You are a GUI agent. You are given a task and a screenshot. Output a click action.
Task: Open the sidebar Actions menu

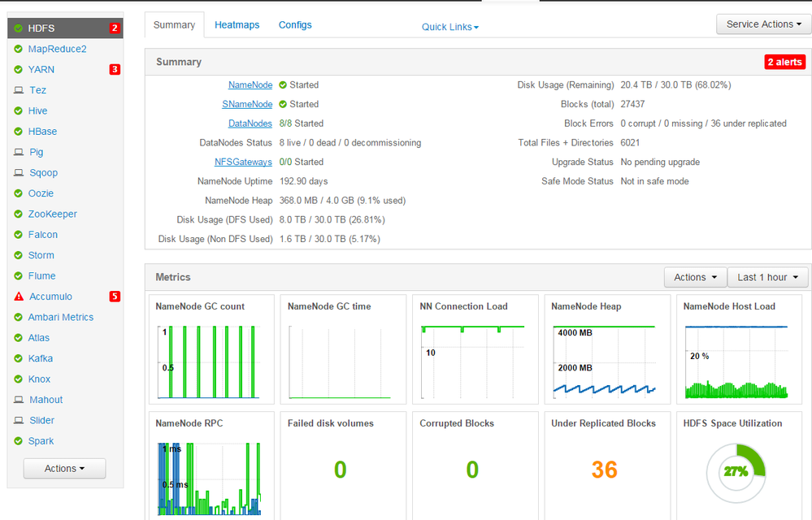click(x=64, y=468)
